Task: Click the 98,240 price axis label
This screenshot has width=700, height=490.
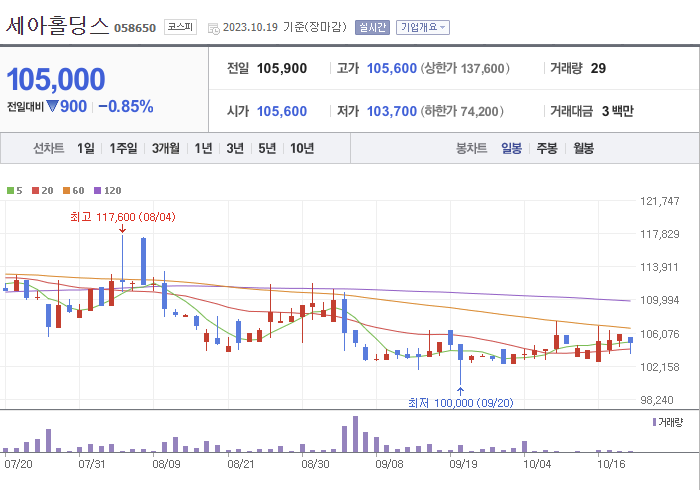Action: pos(656,400)
